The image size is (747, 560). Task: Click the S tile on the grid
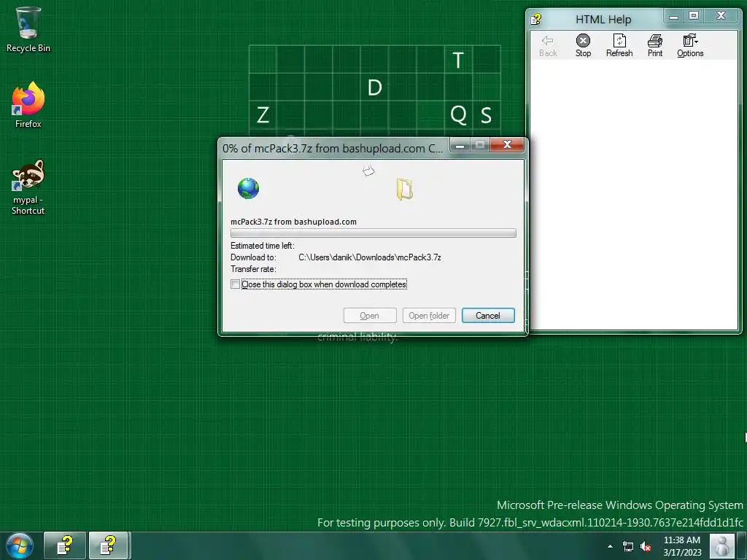486,114
